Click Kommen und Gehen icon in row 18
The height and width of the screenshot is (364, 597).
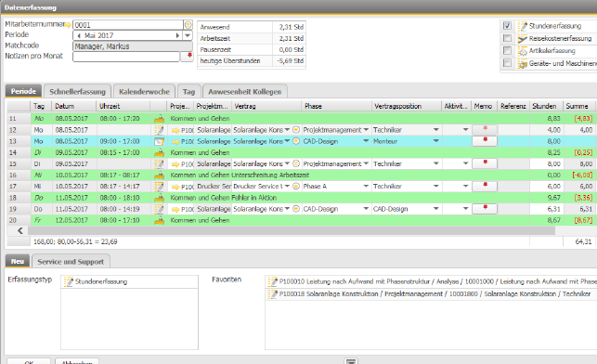159,198
